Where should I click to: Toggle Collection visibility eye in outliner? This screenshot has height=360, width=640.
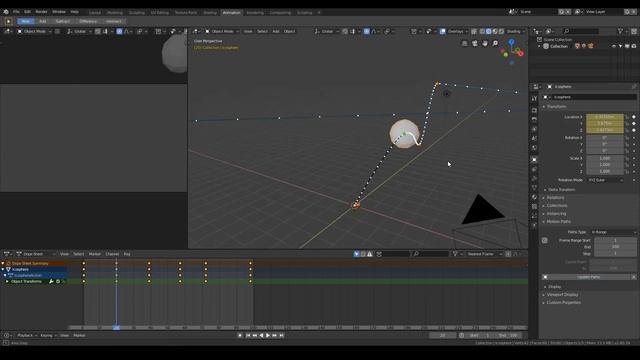[x=614, y=47]
